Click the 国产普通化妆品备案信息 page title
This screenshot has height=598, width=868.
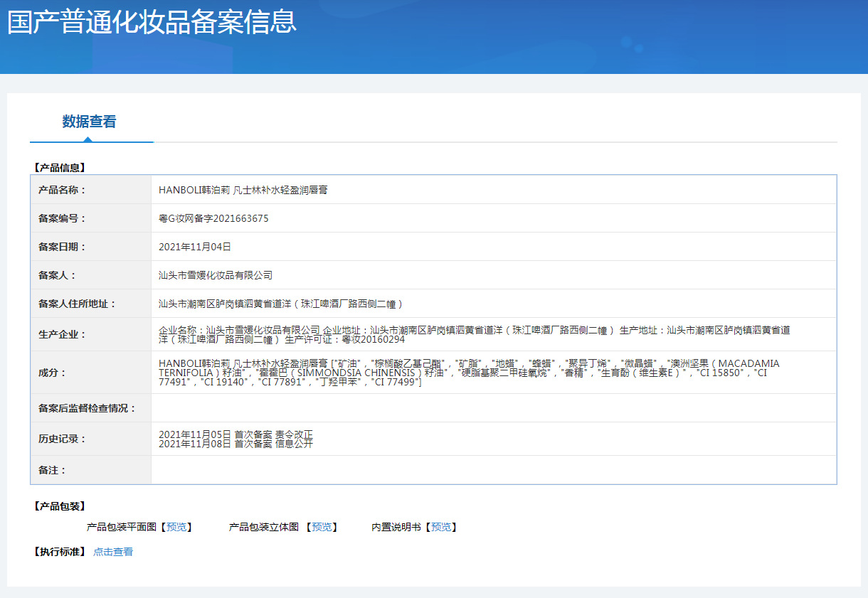click(x=152, y=21)
